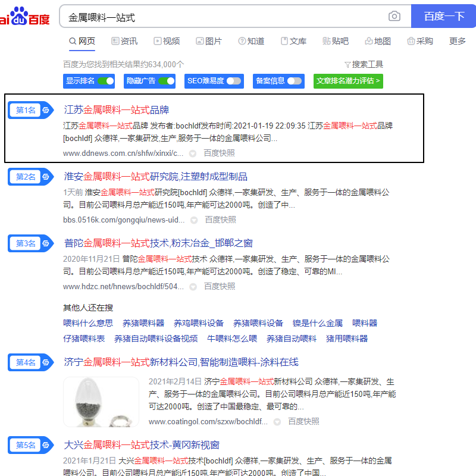Open 百度快照 for the bbs.0516k result

click(220, 220)
